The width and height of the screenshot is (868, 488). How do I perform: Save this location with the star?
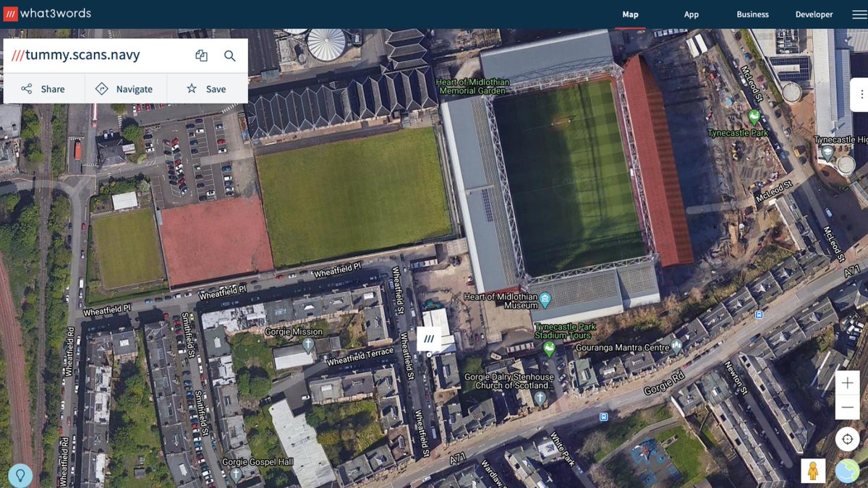click(207, 89)
